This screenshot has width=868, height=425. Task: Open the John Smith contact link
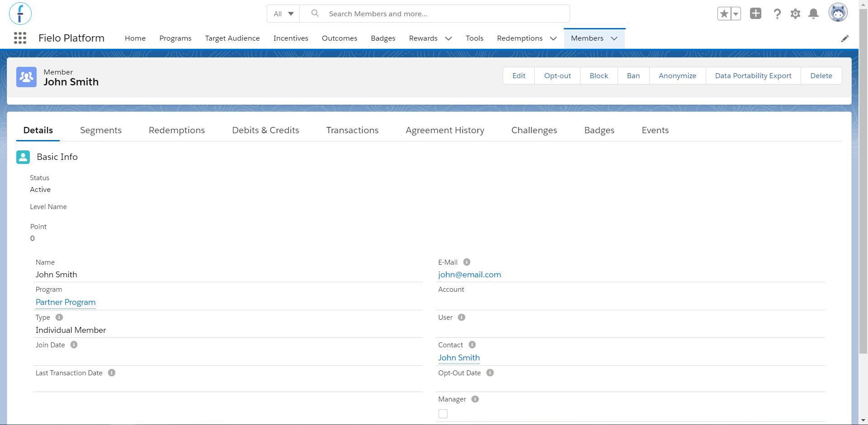tap(459, 358)
